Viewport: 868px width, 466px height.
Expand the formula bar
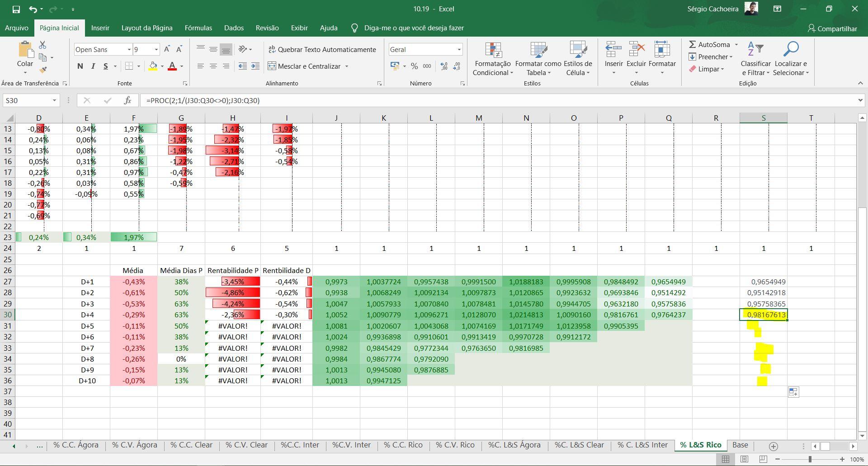click(x=860, y=100)
